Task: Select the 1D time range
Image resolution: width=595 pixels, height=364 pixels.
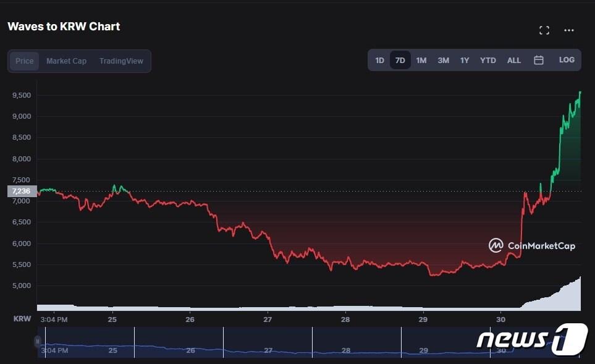Action: coord(379,61)
